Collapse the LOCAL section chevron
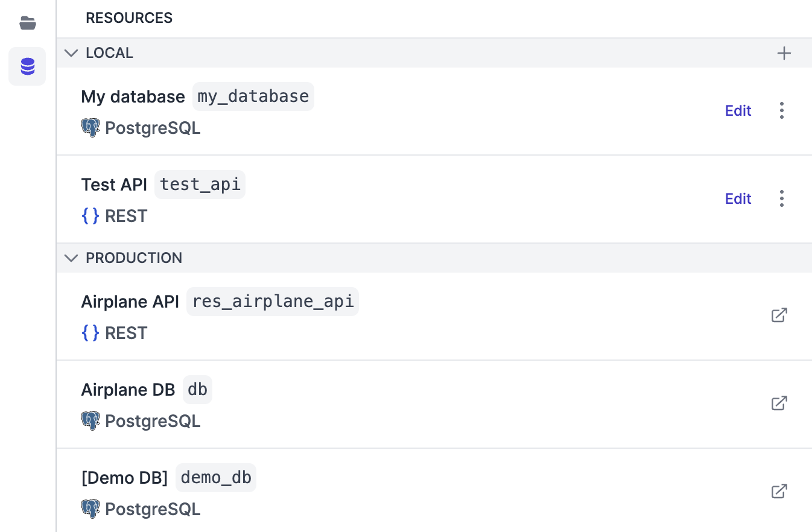This screenshot has height=532, width=812. (71, 53)
